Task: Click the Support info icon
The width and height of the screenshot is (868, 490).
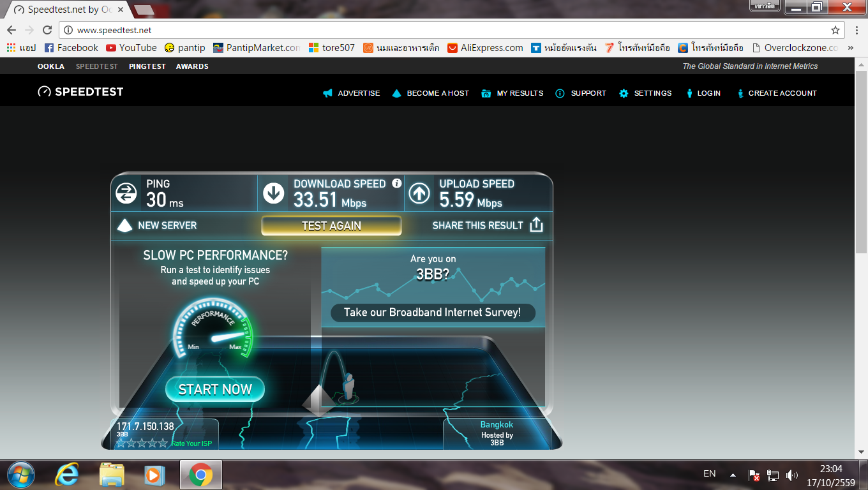Action: (x=560, y=93)
